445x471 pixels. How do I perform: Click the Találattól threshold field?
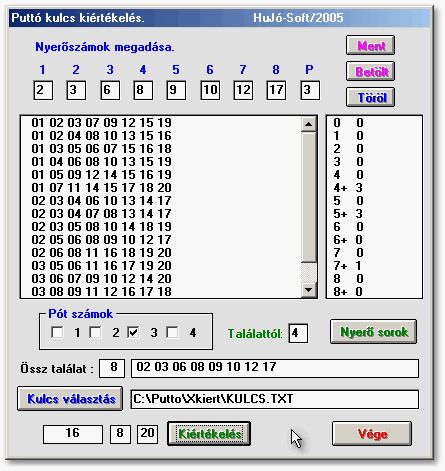point(298,333)
